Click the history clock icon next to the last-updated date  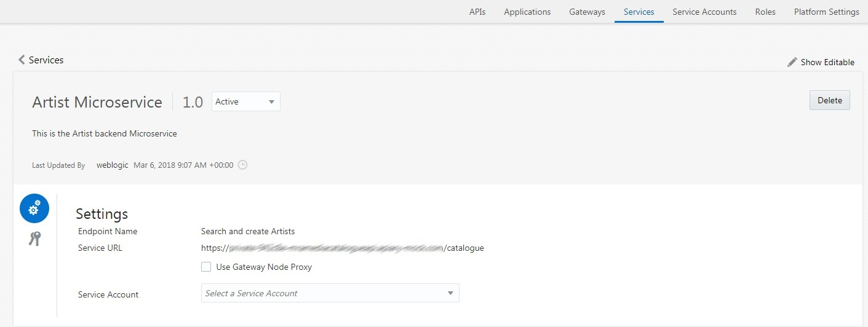coord(242,165)
